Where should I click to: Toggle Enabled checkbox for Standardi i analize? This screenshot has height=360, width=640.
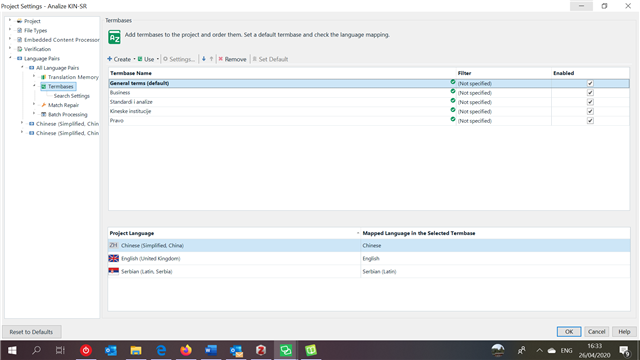pyautogui.click(x=590, y=102)
